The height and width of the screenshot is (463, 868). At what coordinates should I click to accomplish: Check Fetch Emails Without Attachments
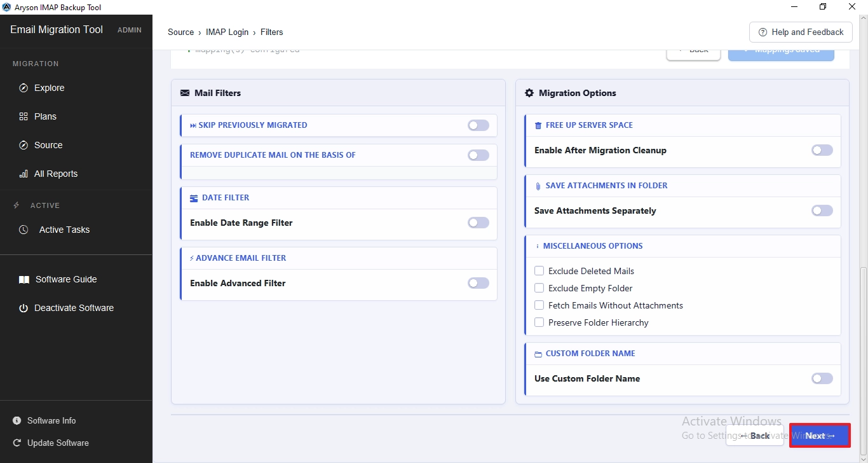[x=539, y=305]
